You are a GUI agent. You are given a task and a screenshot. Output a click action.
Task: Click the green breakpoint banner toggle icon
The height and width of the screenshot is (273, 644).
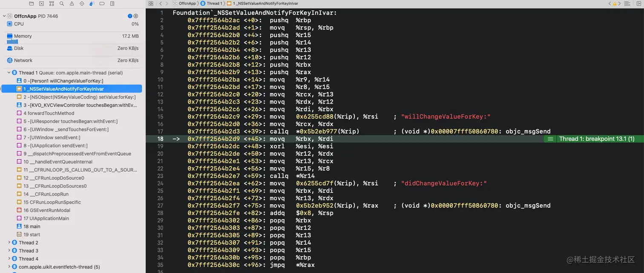(551, 139)
